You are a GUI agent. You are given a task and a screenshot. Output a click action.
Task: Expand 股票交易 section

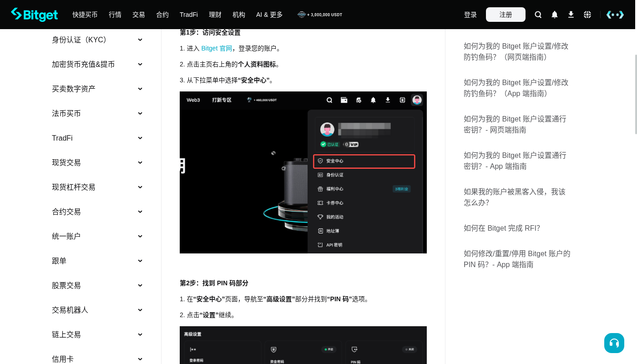coord(97,285)
